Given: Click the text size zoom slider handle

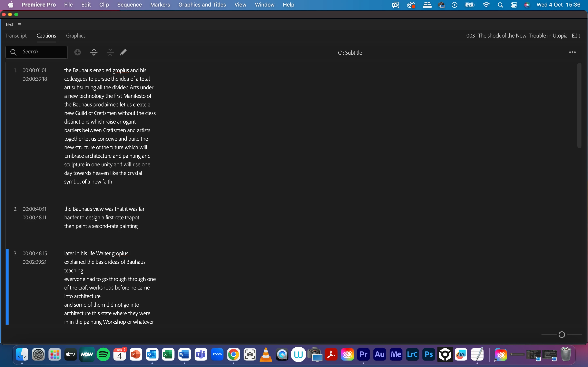Looking at the screenshot, I should (562, 335).
